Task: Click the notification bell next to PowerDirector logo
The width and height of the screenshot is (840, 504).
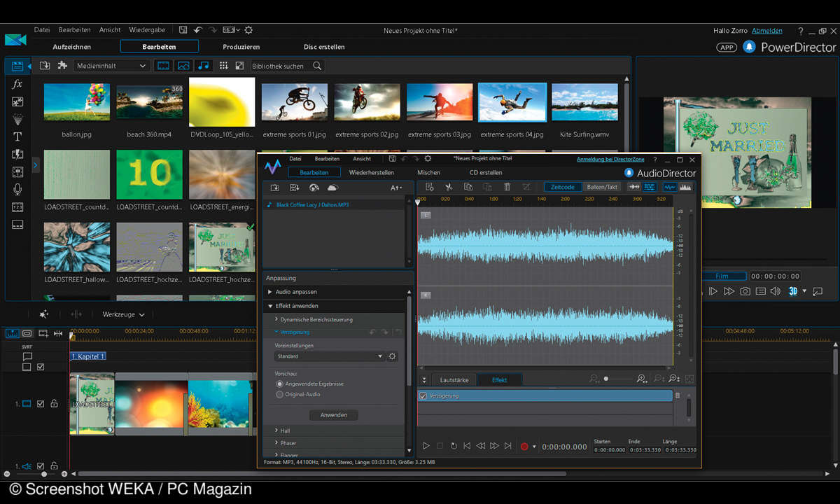Action: pos(748,47)
